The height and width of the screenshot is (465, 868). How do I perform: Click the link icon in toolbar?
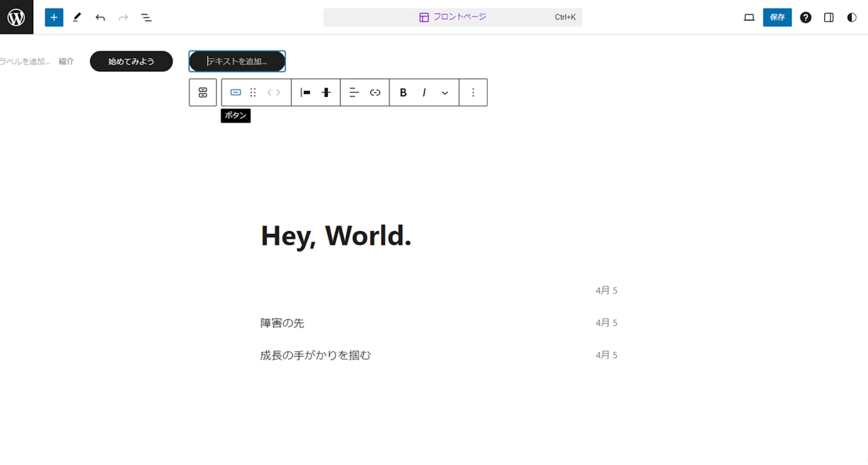375,92
